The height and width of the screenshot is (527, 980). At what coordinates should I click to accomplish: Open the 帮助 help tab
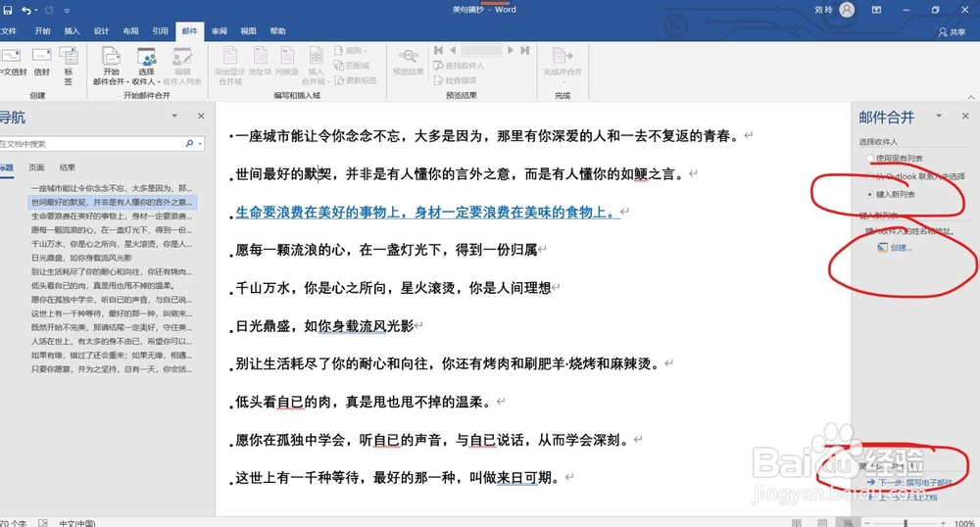[278, 31]
